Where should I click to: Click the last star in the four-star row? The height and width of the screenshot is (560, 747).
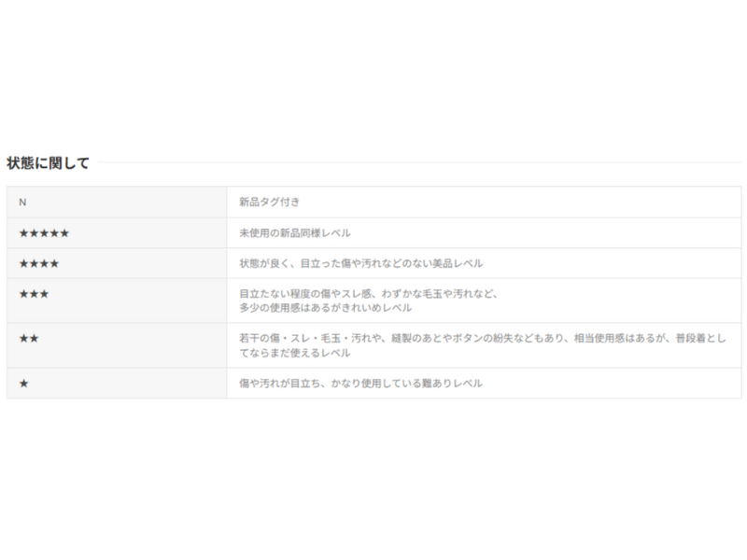pyautogui.click(x=53, y=263)
